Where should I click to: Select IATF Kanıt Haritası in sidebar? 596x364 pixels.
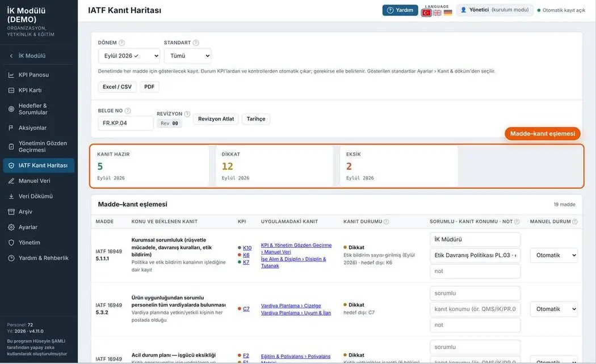tap(39, 166)
